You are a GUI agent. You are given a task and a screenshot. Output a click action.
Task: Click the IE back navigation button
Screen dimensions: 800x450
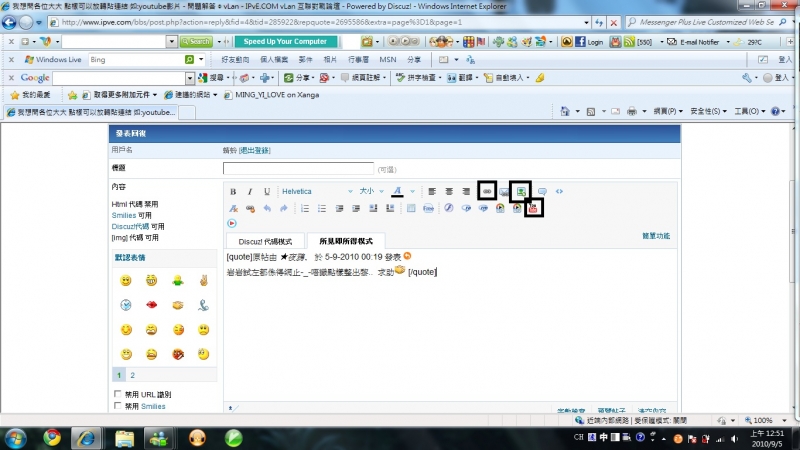tap(9, 22)
